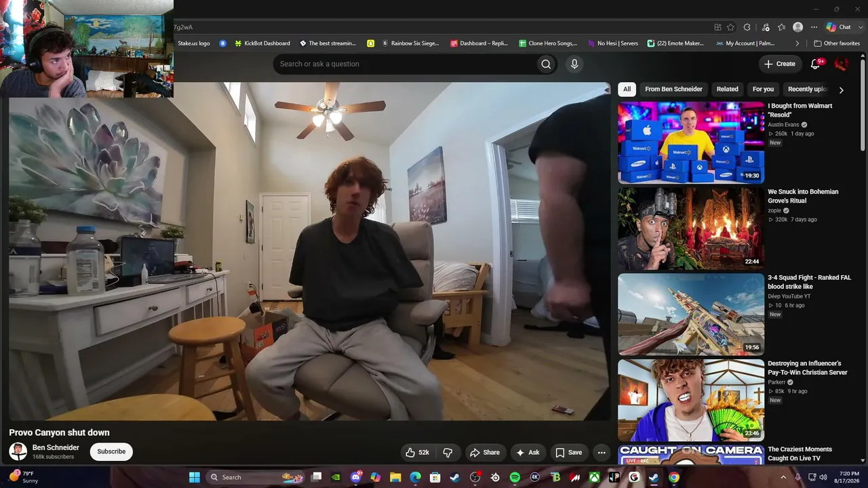Open Rainbow Six Siege bookmark
Screen dimensions: 868x488
[x=410, y=43]
